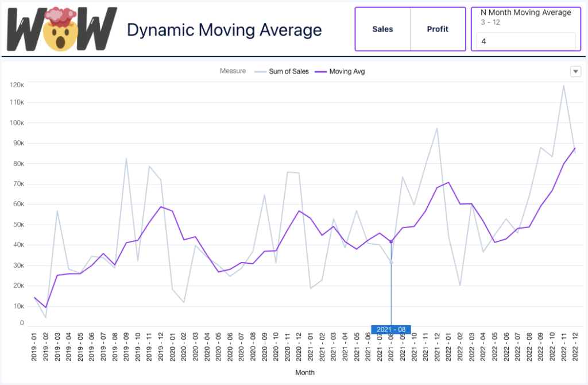The image size is (588, 385).
Task: Click the 2019 - 01 month axis label
Action: tap(34, 347)
